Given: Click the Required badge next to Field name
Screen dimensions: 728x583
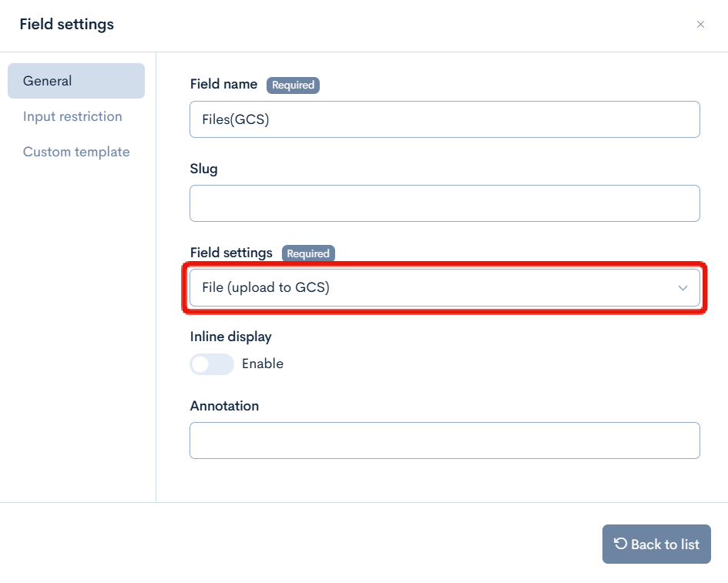Looking at the screenshot, I should click(x=293, y=85).
